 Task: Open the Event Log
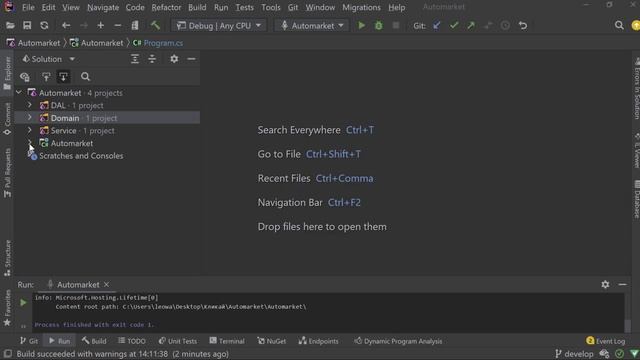click(606, 341)
